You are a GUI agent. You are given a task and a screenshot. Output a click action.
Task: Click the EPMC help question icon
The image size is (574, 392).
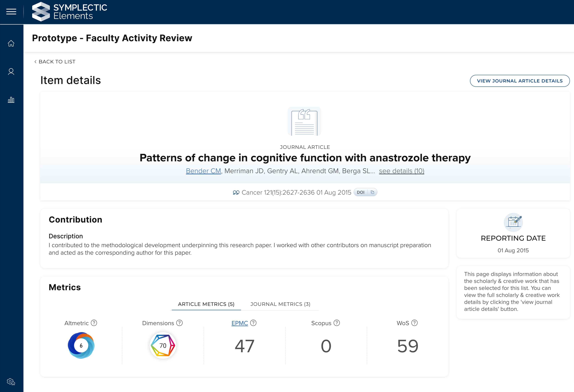(x=253, y=323)
